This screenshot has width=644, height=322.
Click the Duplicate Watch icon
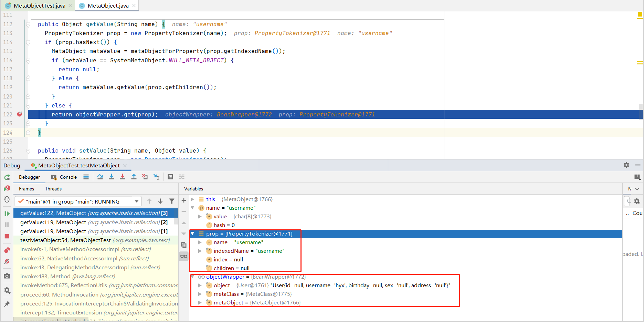coord(184,245)
